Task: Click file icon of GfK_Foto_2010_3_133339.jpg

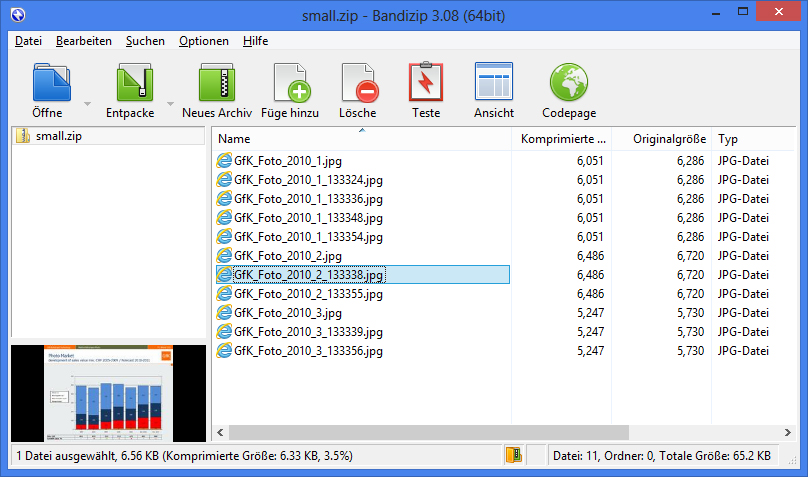Action: 224,332
